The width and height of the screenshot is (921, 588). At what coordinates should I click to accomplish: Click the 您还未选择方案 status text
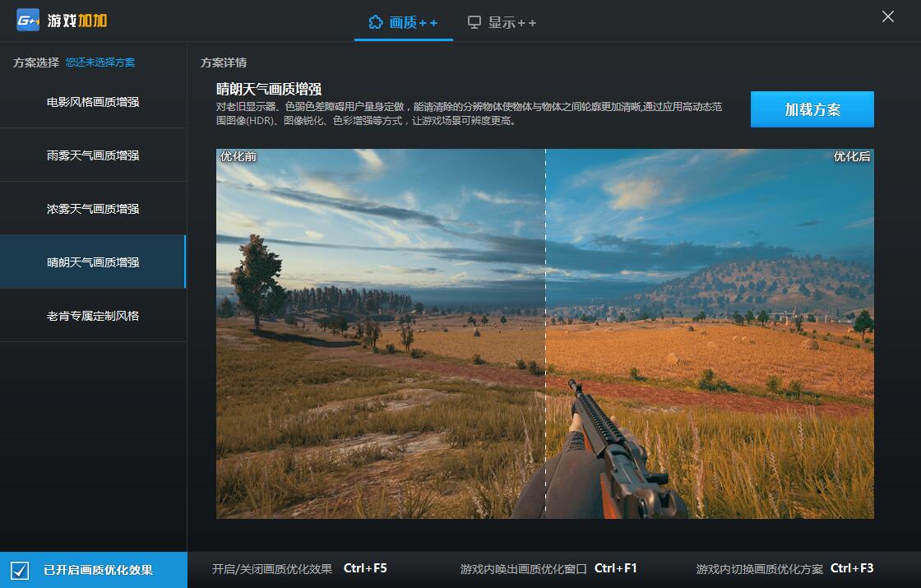[100, 63]
